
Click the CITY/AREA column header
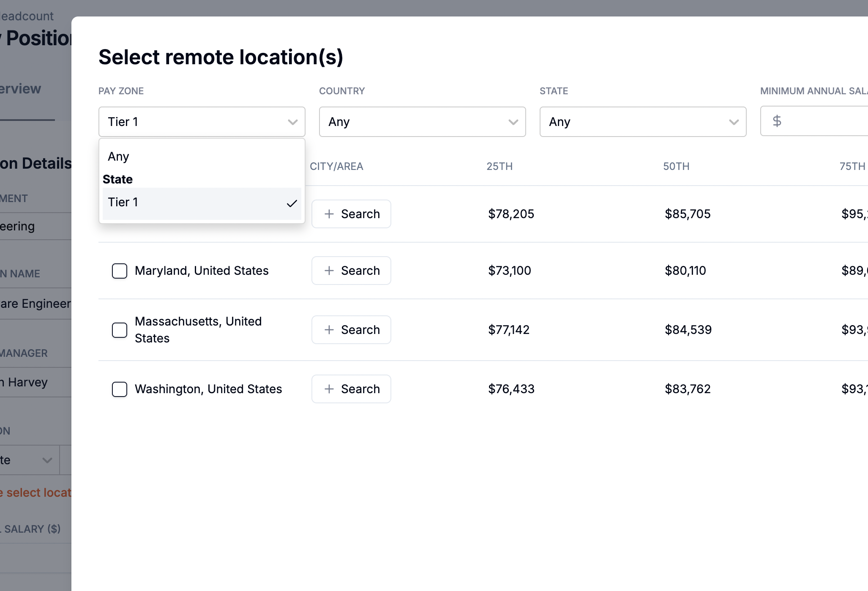(x=336, y=166)
